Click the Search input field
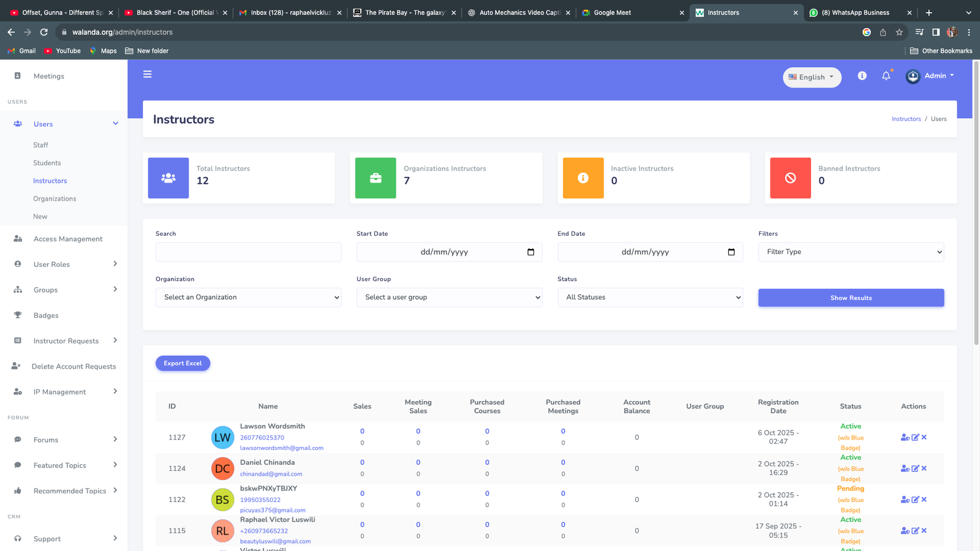This screenshot has width=980, height=551. (x=248, y=252)
